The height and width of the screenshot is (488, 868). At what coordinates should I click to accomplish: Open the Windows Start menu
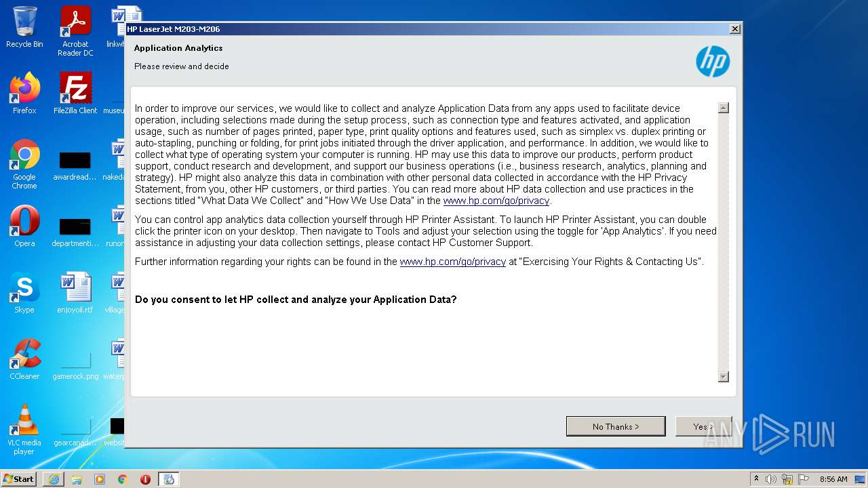(19, 479)
